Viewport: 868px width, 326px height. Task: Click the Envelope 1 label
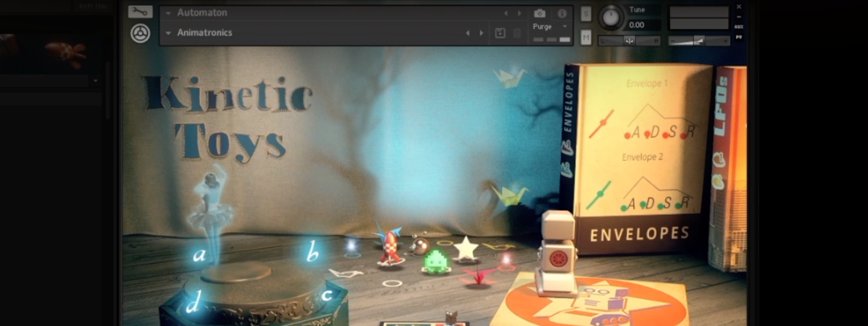[x=647, y=83]
